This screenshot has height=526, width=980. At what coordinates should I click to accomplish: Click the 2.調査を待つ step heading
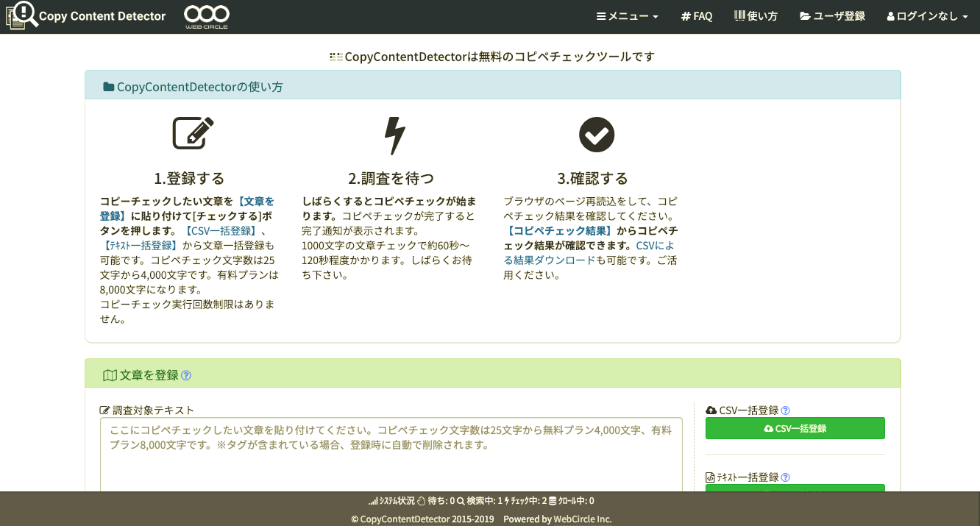tap(391, 178)
